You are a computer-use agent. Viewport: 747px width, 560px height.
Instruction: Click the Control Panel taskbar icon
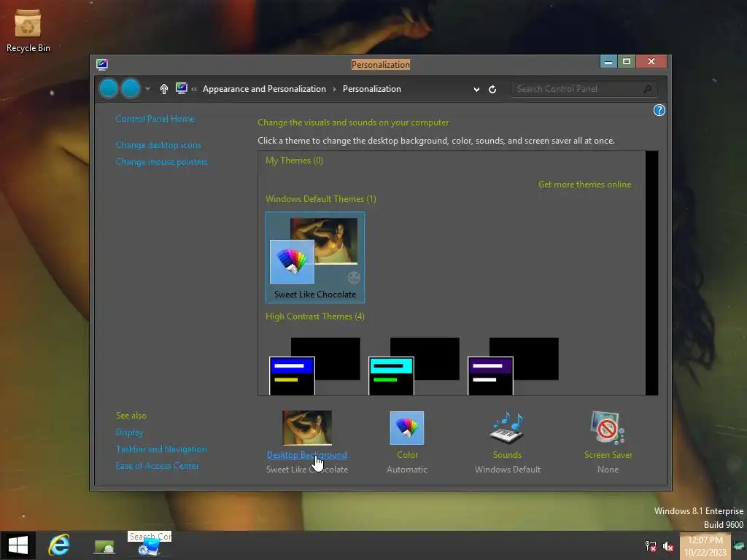[149, 548]
